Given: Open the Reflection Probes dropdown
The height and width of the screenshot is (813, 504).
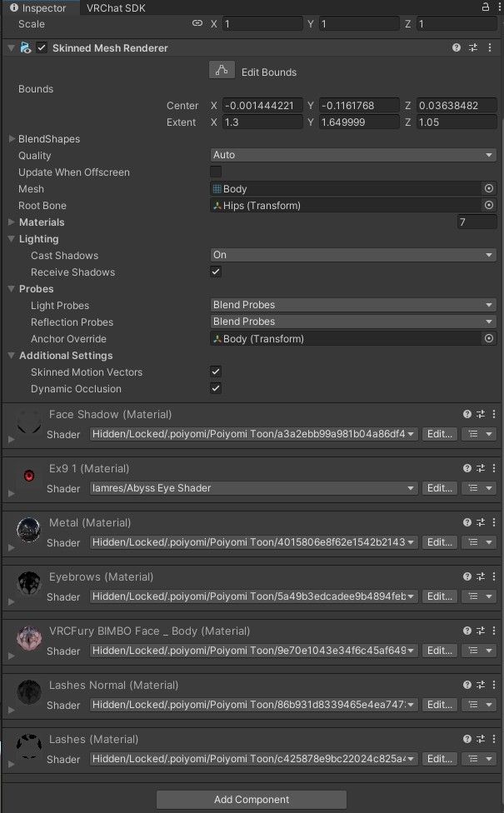Looking at the screenshot, I should tap(353, 322).
